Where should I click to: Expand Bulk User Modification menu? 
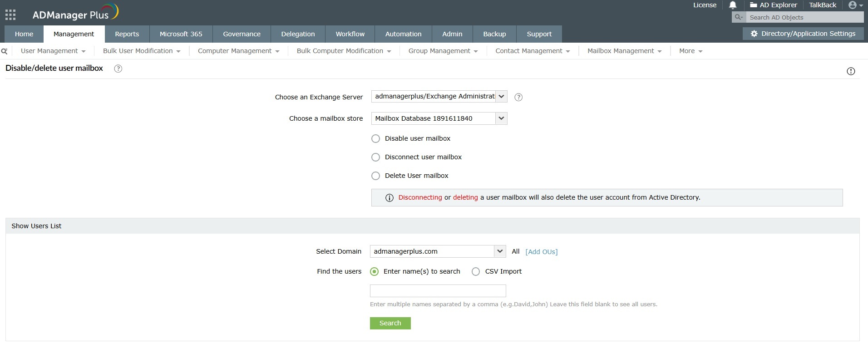pos(142,51)
